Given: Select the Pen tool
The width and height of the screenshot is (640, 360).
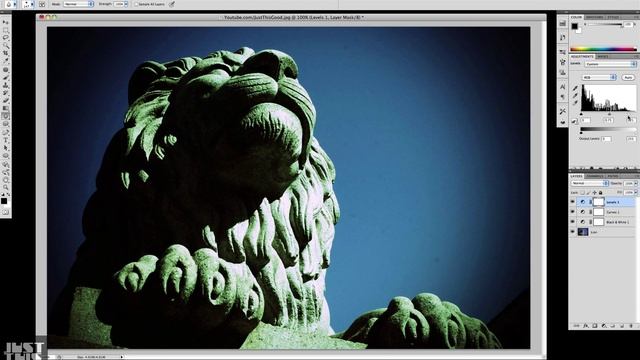Looking at the screenshot, I should click(x=6, y=133).
